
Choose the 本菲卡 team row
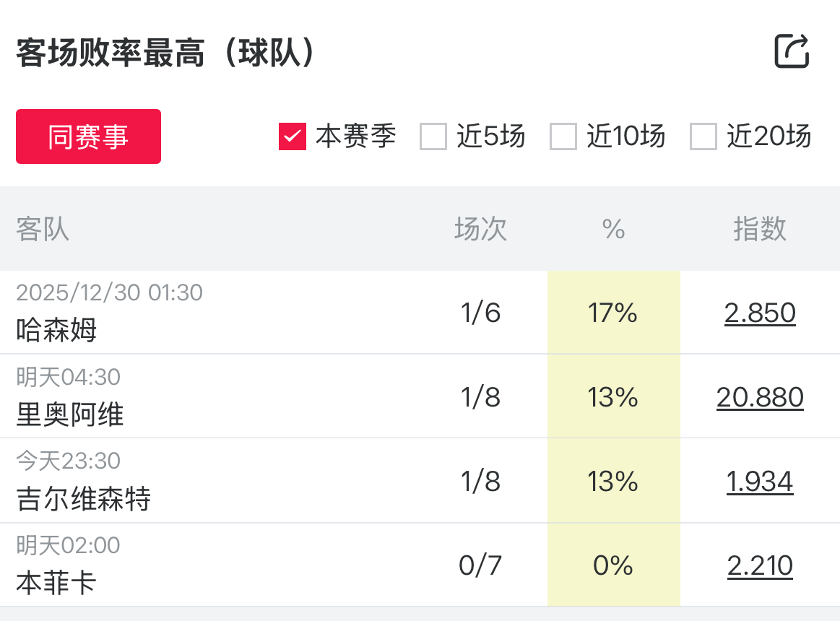pos(56,583)
